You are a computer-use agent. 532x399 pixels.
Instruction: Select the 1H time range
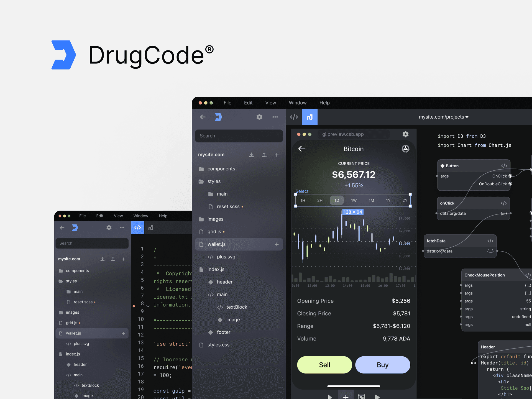click(303, 200)
